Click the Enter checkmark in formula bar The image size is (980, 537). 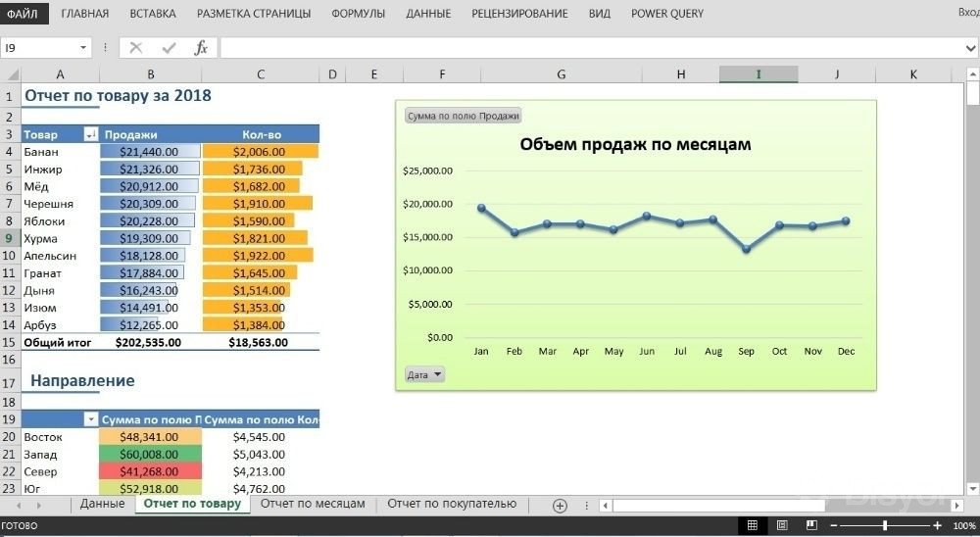coord(168,48)
